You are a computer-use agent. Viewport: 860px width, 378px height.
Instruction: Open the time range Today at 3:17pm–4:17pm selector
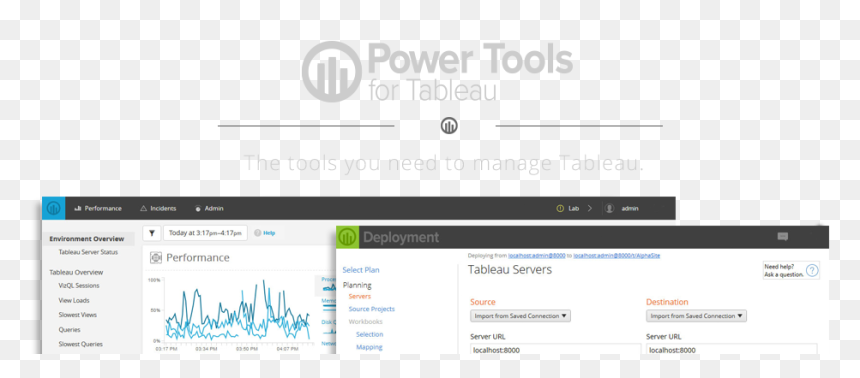click(205, 233)
